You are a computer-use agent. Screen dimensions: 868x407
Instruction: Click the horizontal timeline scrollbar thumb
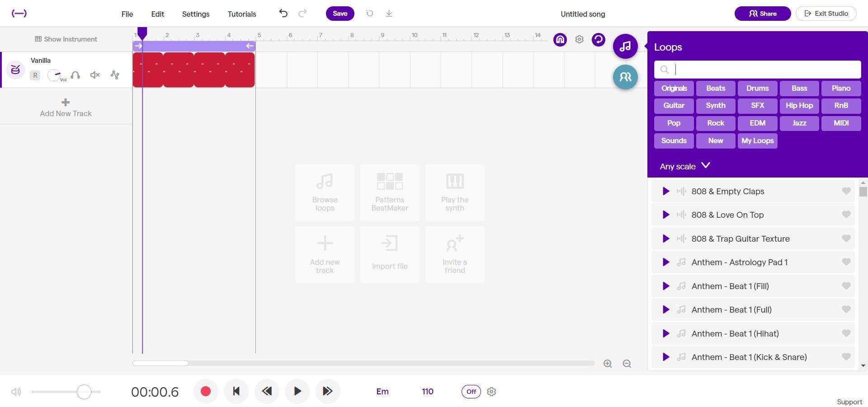(160, 363)
